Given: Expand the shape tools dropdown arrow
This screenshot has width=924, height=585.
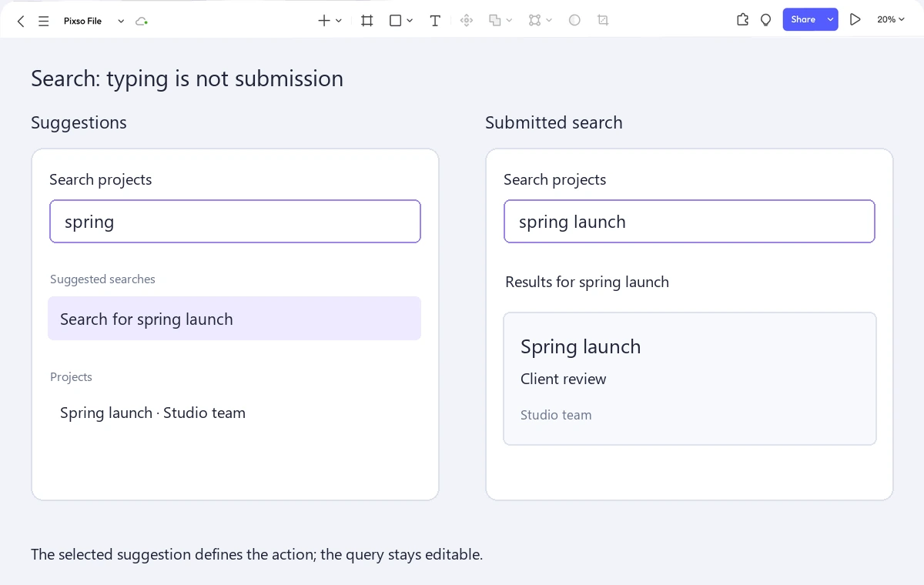Looking at the screenshot, I should click(x=410, y=21).
